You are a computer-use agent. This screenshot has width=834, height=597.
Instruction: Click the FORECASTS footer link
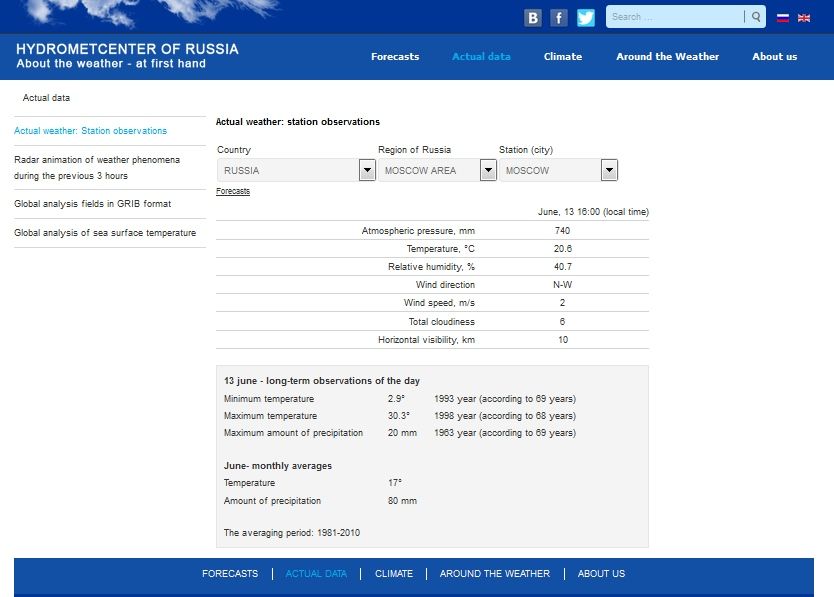[230, 574]
